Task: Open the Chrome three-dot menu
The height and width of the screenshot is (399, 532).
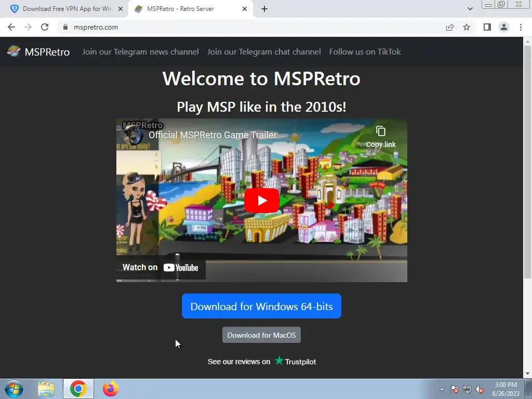Action: (x=521, y=27)
